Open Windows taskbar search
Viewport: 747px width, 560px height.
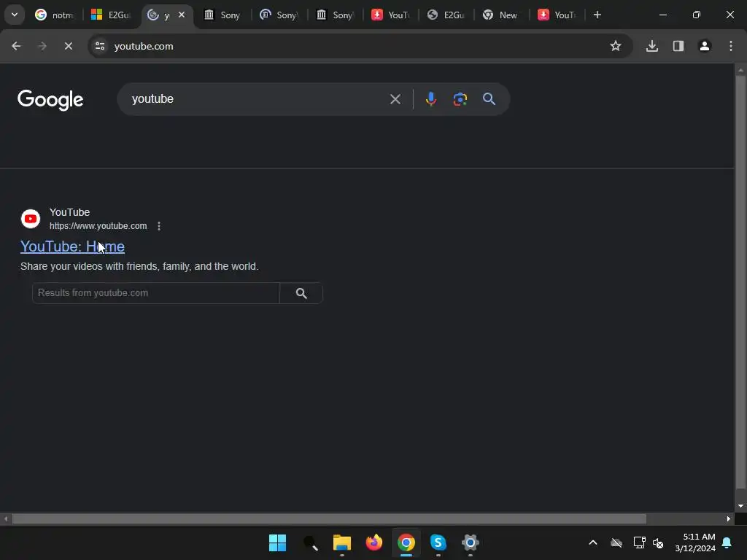310,542
